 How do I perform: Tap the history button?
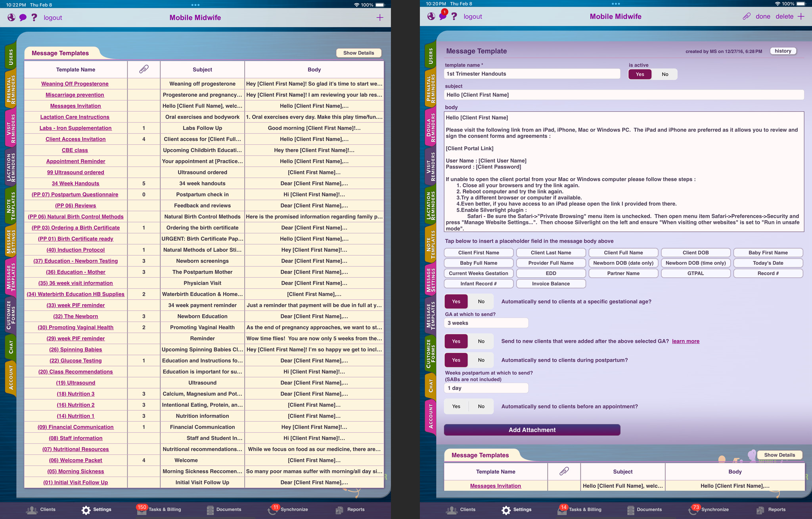(x=783, y=51)
